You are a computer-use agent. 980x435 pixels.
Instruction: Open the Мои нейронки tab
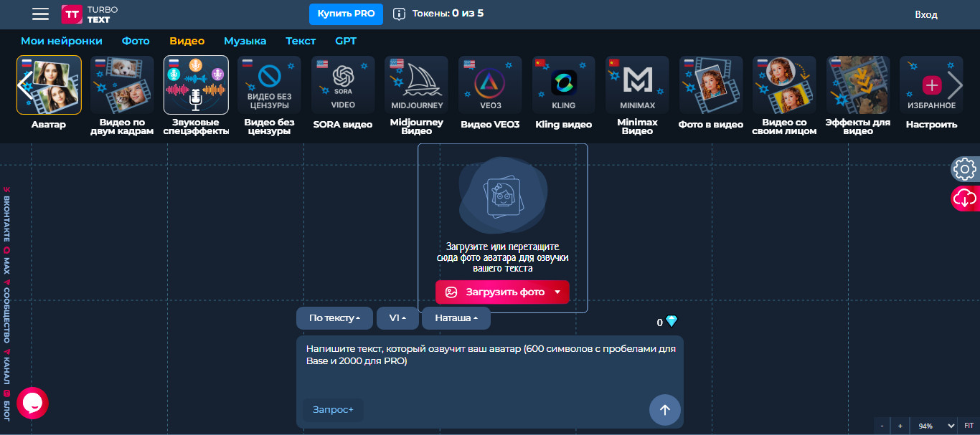point(62,41)
